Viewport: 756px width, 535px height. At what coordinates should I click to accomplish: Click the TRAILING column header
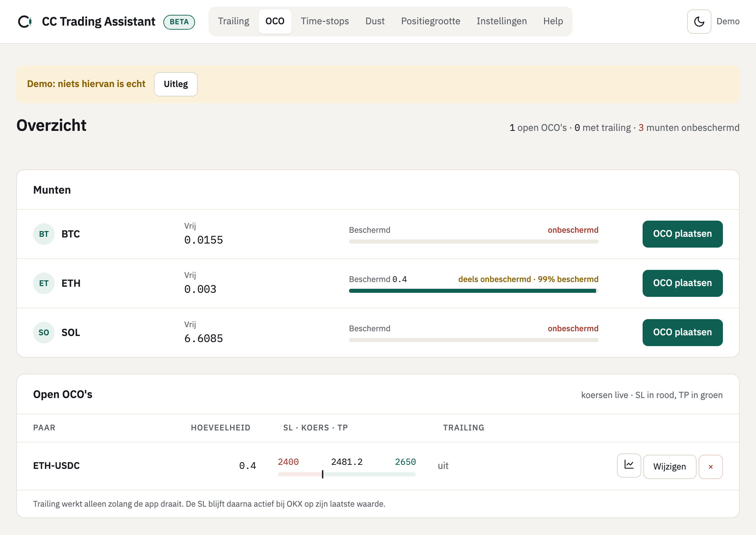(x=464, y=428)
